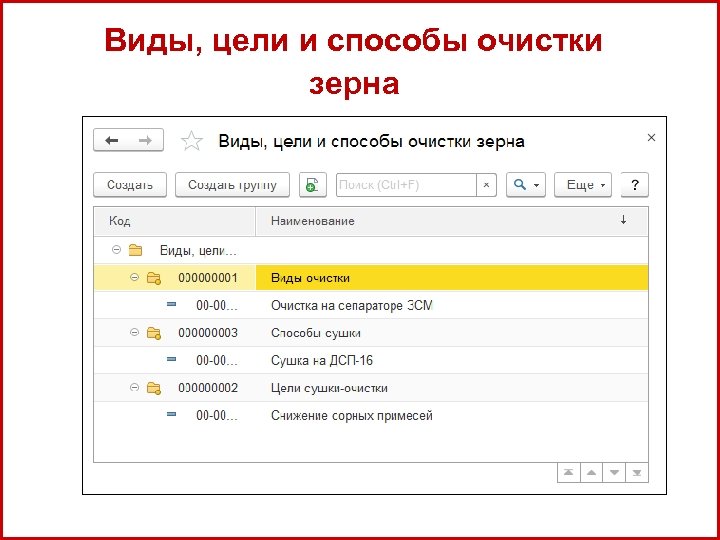The width and height of the screenshot is (720, 540).
Task: Sort by the Код column header
Action: tap(174, 221)
